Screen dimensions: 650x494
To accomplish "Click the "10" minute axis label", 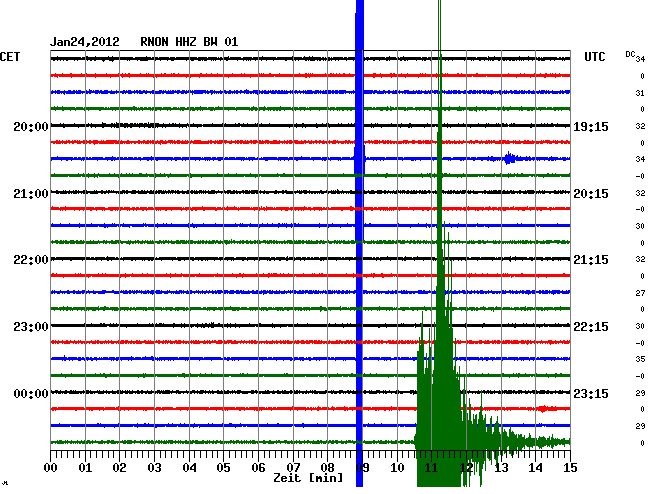I will (397, 468).
